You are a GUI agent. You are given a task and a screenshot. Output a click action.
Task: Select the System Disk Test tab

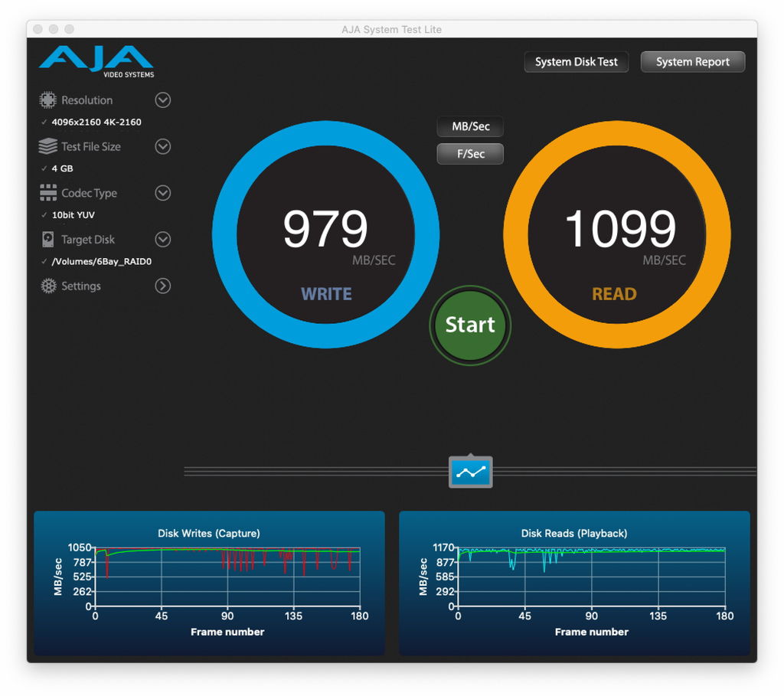576,62
